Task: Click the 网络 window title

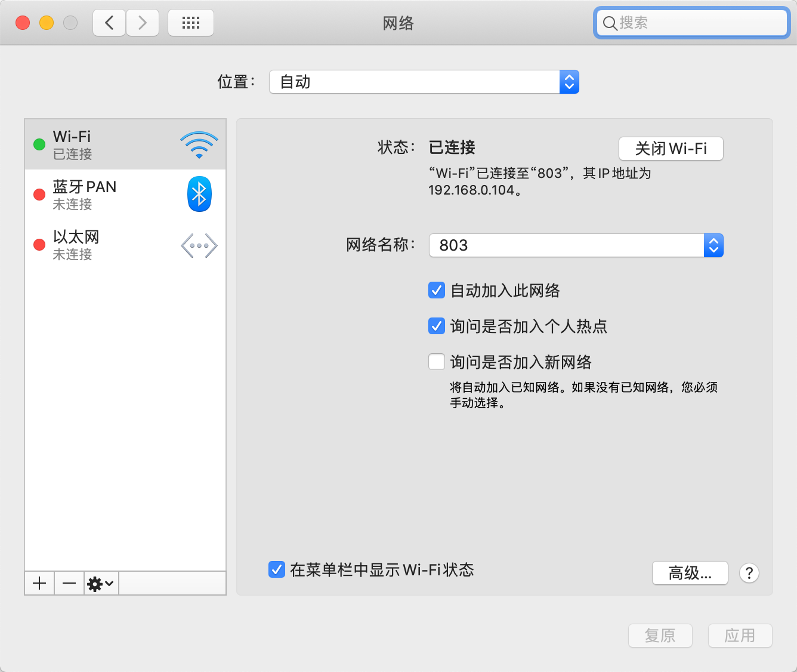Action: click(x=398, y=23)
